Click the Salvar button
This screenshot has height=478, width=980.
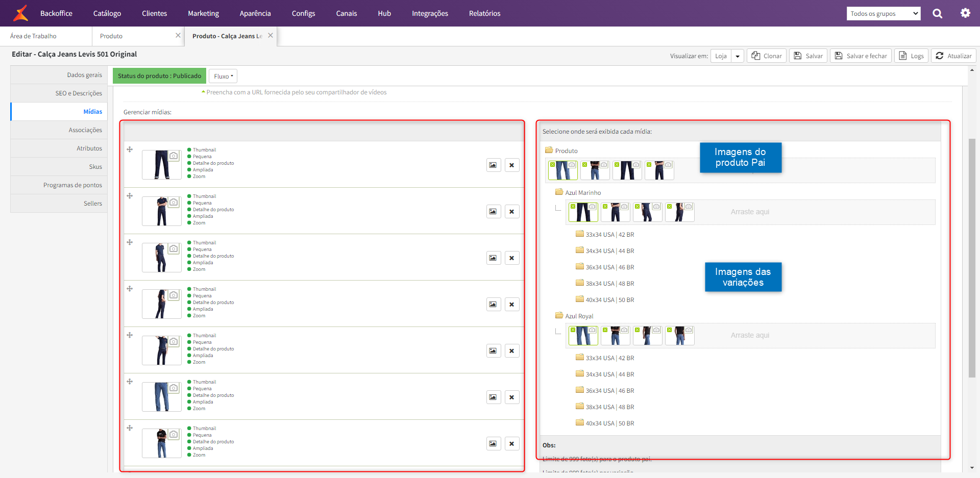pyautogui.click(x=808, y=56)
